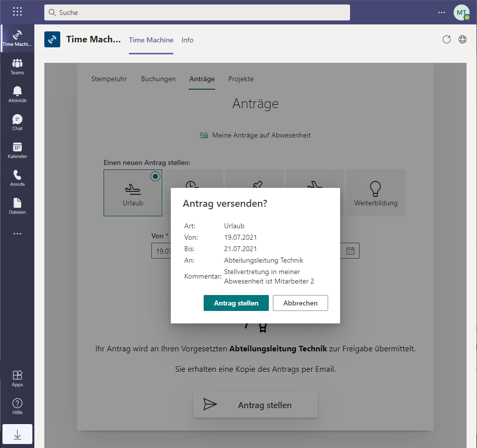Viewport: 477px width, 448px height.
Task: Reload the tab with the refresh icon
Action: [447, 40]
